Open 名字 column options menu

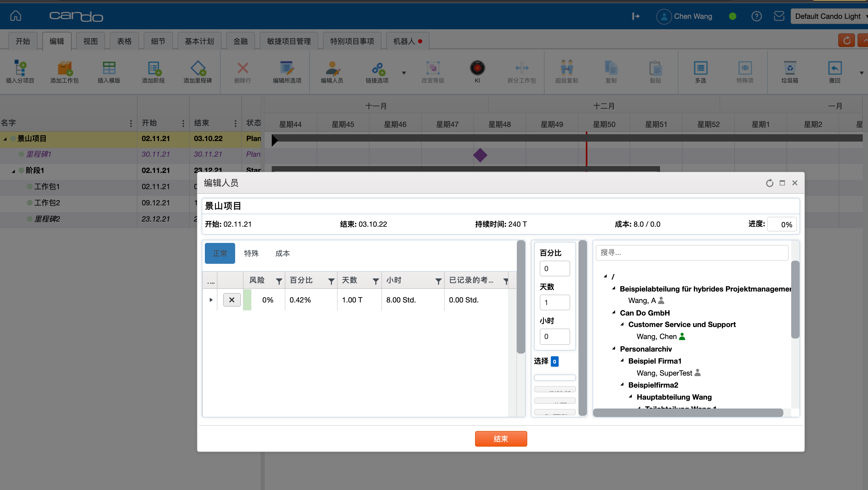(x=131, y=124)
